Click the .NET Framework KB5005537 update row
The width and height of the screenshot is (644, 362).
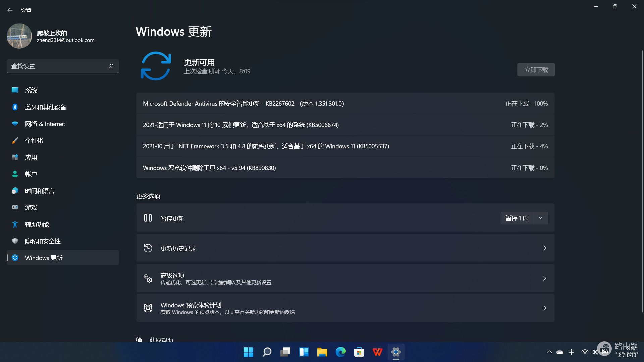click(x=345, y=146)
